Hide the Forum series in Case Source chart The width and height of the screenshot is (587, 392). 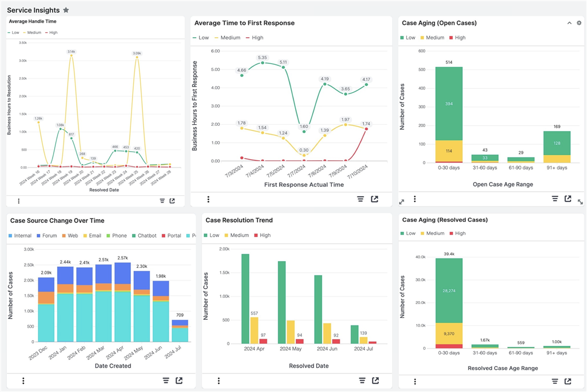point(46,236)
